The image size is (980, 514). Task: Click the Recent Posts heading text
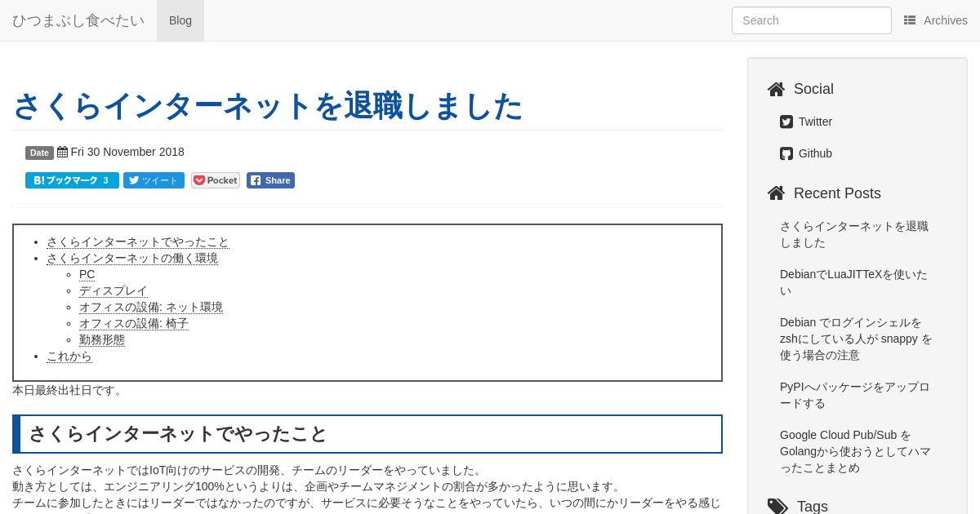837,193
